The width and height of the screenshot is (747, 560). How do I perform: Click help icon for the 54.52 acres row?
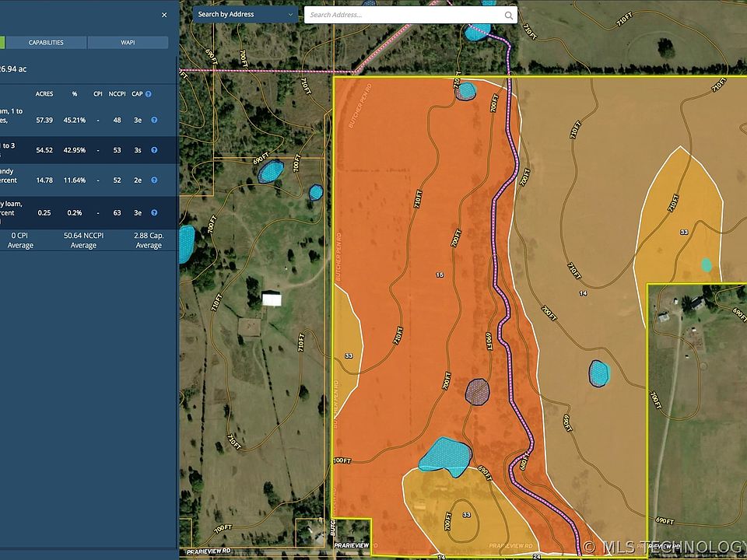pos(154,150)
